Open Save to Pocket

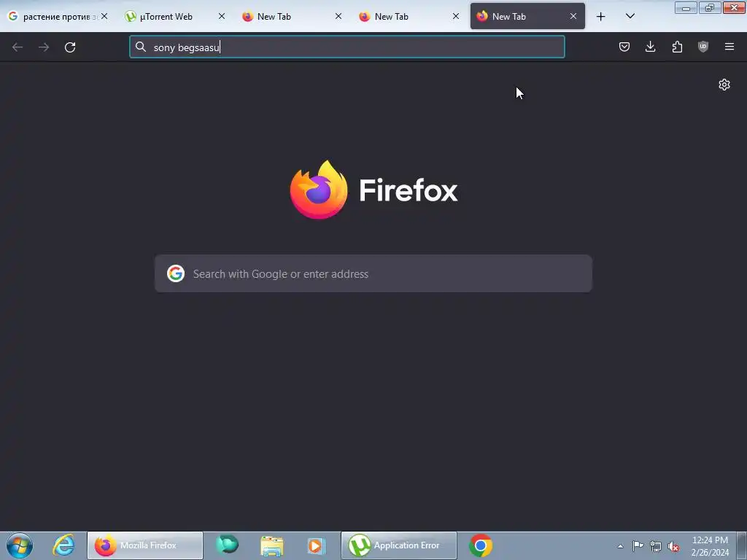coord(624,47)
